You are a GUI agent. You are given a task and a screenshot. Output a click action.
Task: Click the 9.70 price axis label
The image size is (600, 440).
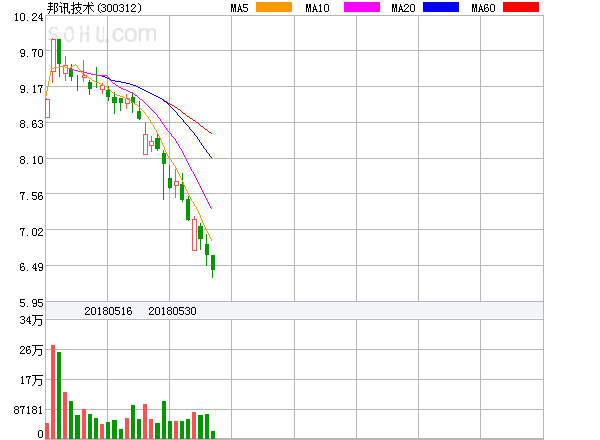31,53
